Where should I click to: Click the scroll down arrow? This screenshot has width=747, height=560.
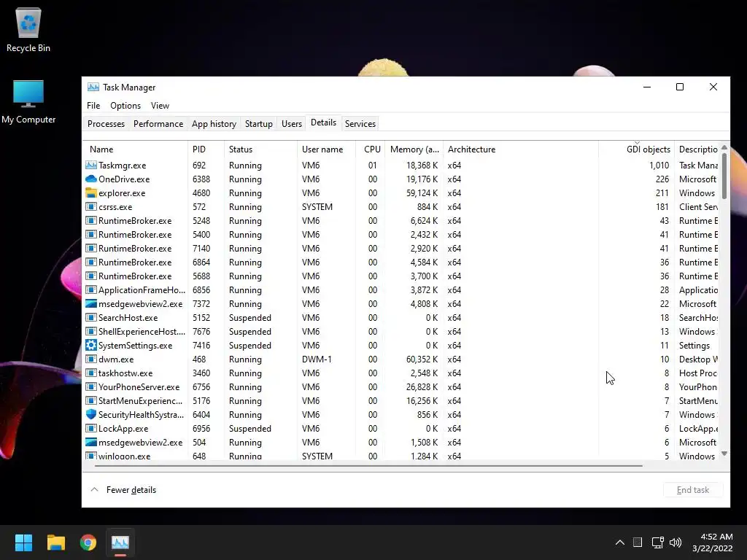point(724,454)
